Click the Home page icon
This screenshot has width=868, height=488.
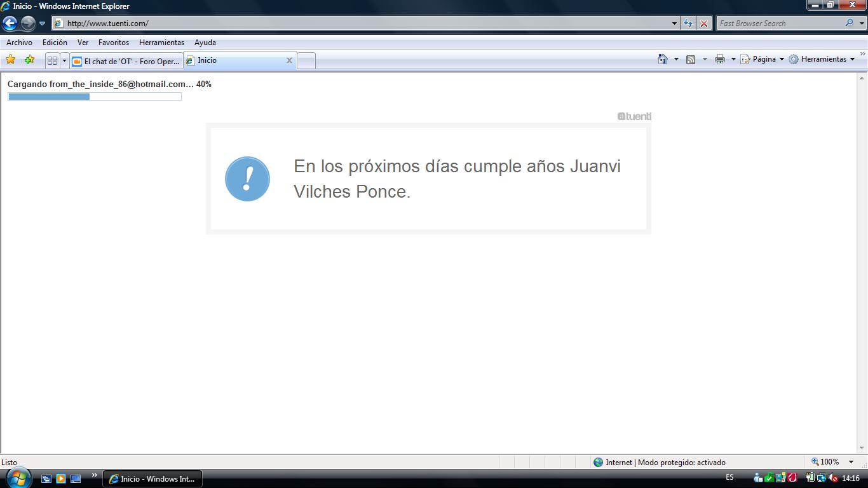pos(663,59)
